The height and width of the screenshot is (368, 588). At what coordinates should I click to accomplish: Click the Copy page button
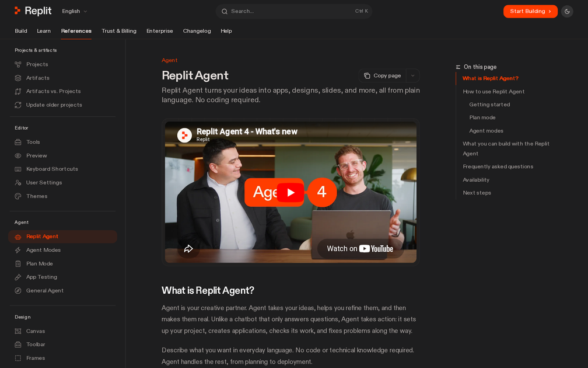[383, 76]
